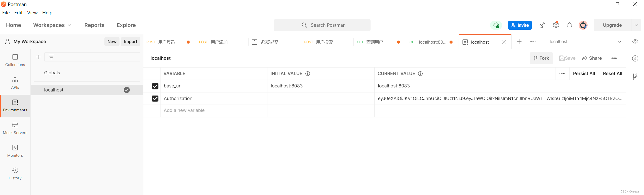Click the Add a new variable field

point(214,110)
